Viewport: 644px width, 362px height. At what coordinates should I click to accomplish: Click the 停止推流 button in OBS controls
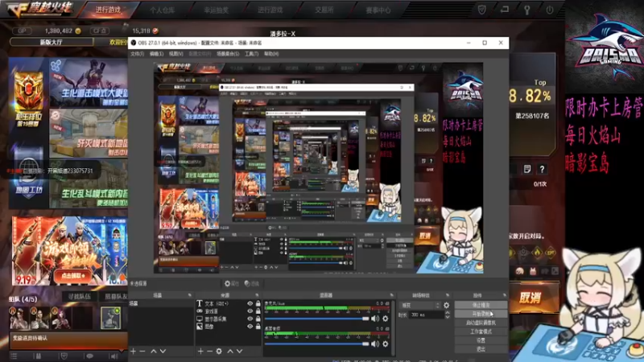pyautogui.click(x=481, y=306)
